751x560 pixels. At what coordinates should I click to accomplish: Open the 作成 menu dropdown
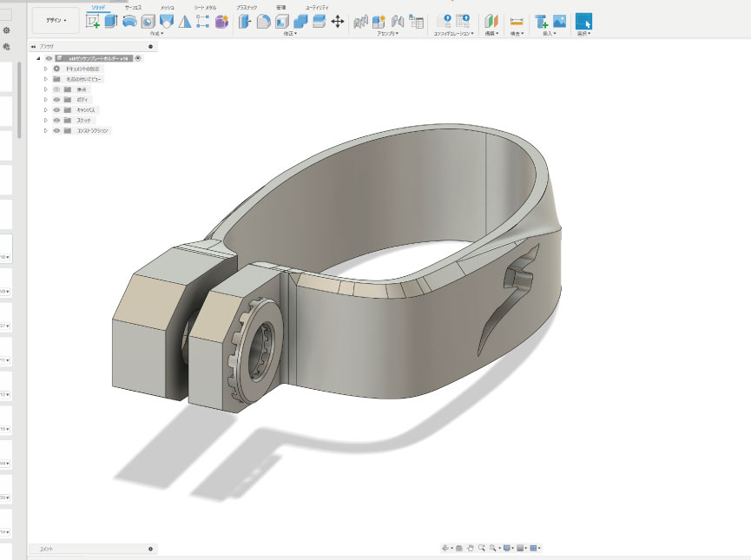click(x=157, y=34)
